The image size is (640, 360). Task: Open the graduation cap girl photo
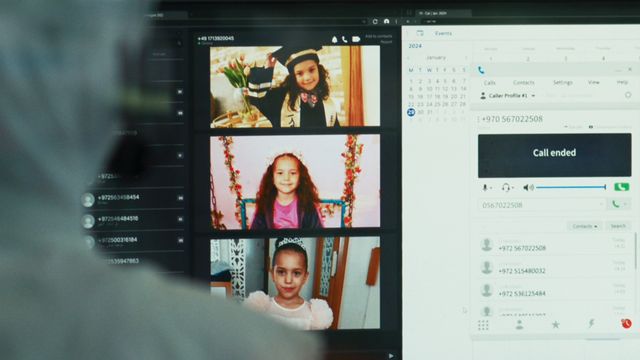pos(295,86)
